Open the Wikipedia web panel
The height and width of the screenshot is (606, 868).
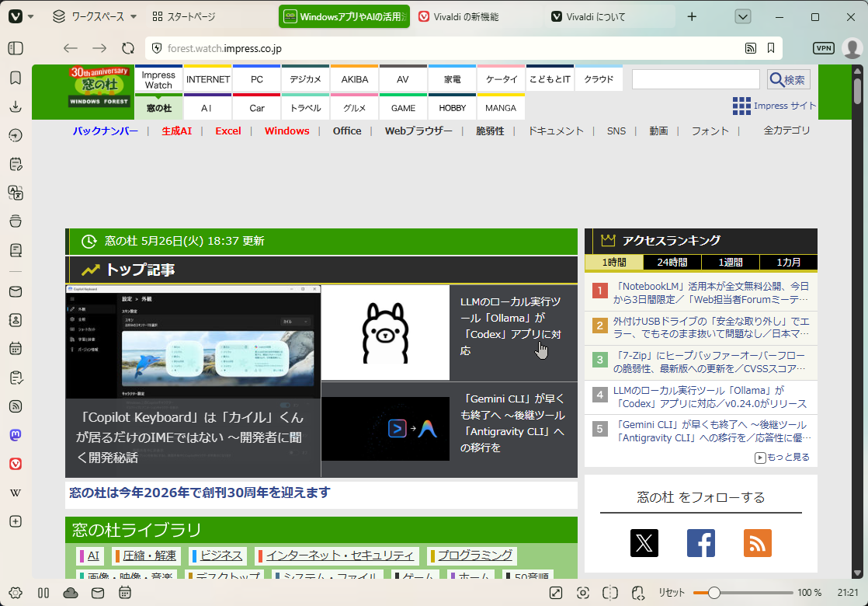[16, 493]
